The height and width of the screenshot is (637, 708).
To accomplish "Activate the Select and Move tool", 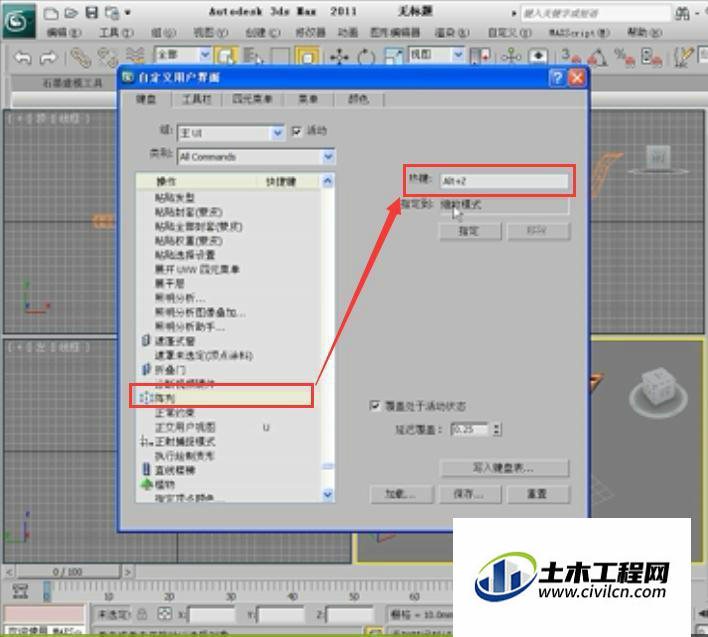I will pyautogui.click(x=339, y=57).
